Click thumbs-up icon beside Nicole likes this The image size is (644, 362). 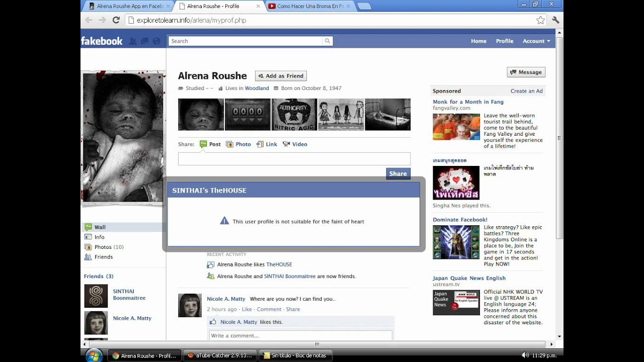213,322
